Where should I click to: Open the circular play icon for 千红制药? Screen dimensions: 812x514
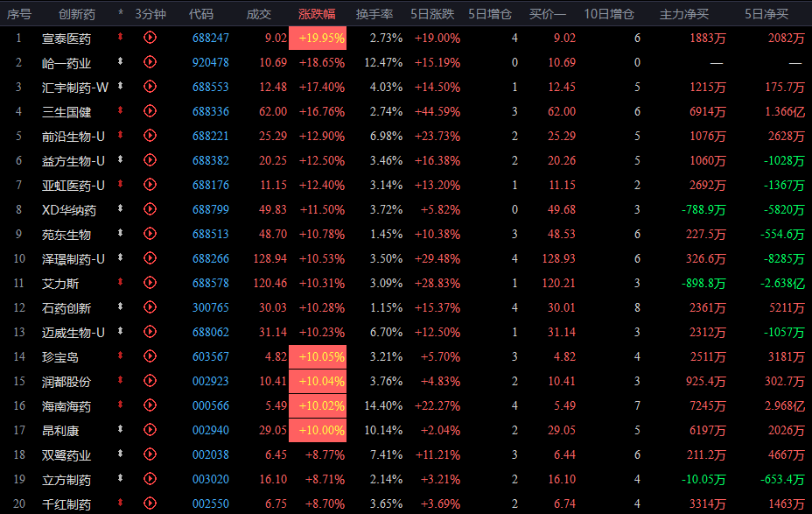(x=150, y=503)
